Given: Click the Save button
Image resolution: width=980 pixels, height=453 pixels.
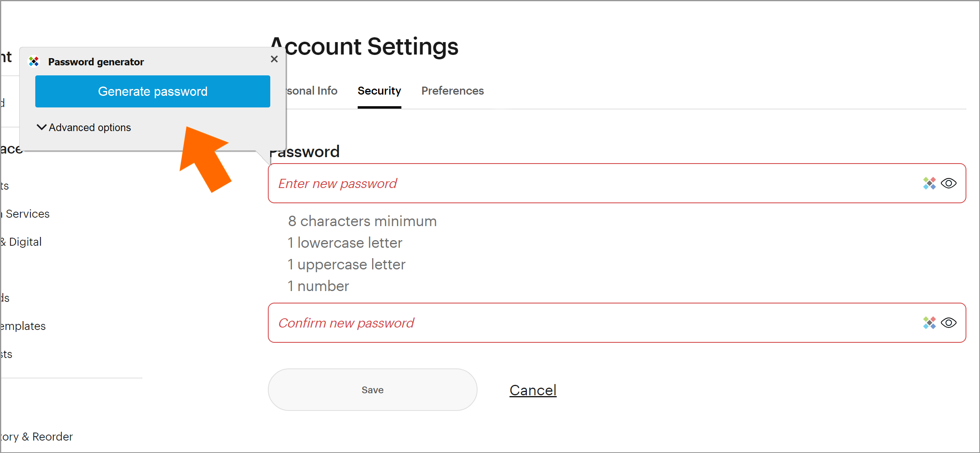Looking at the screenshot, I should [373, 390].
